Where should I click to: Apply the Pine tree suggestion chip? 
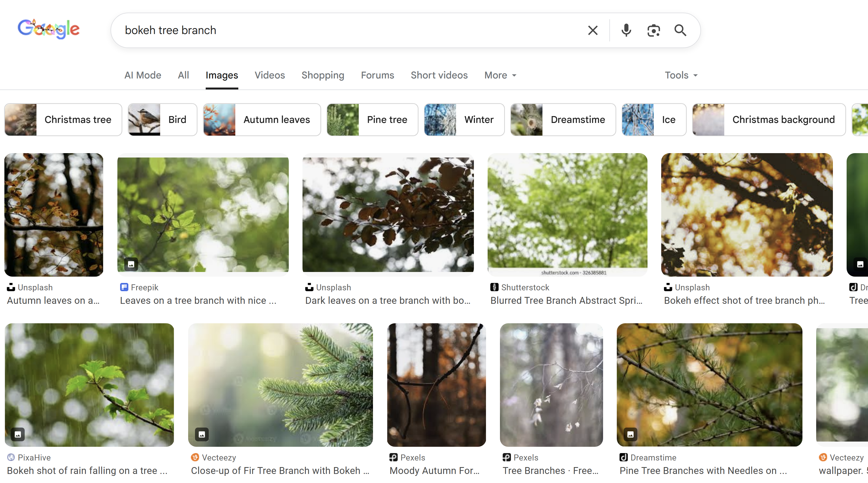tap(372, 120)
